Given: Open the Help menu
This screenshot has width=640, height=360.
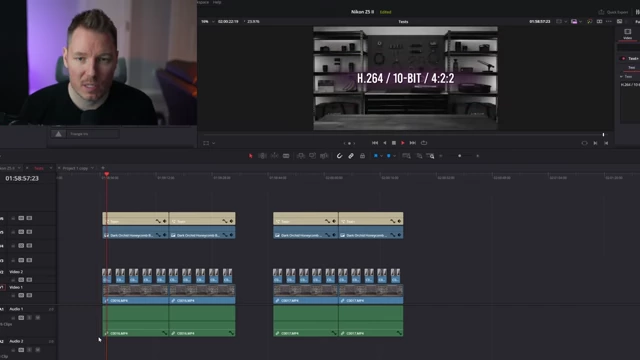Looking at the screenshot, I should click(217, 2).
